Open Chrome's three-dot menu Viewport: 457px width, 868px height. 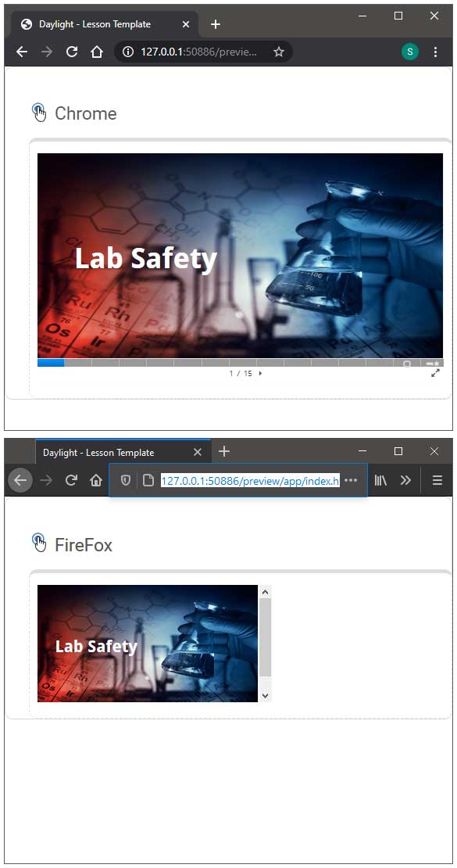point(435,52)
